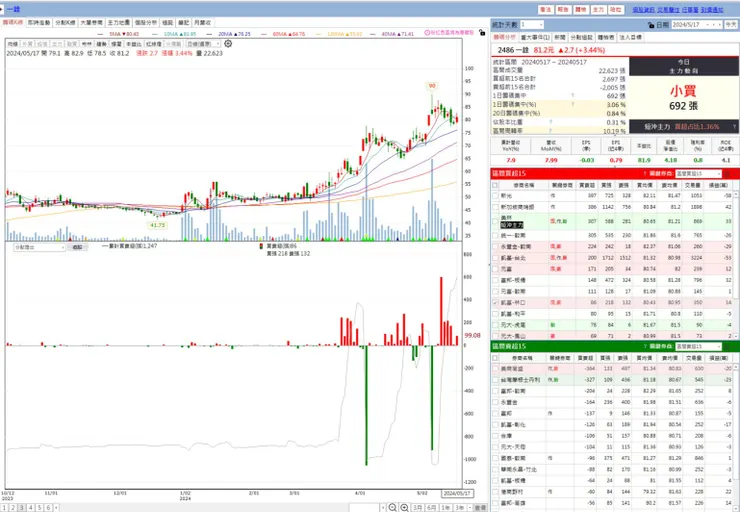Toggle select-all checkbox in sell table header

[x=495, y=358]
